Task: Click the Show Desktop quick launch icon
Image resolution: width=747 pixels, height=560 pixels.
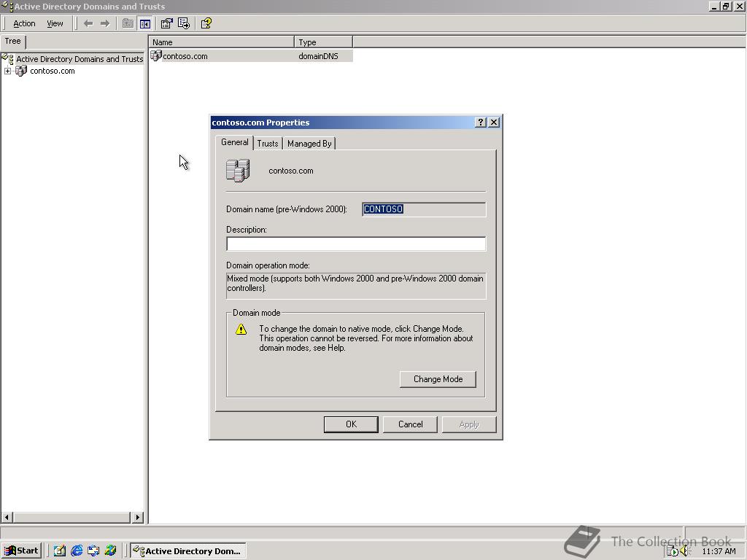Action: [x=60, y=551]
